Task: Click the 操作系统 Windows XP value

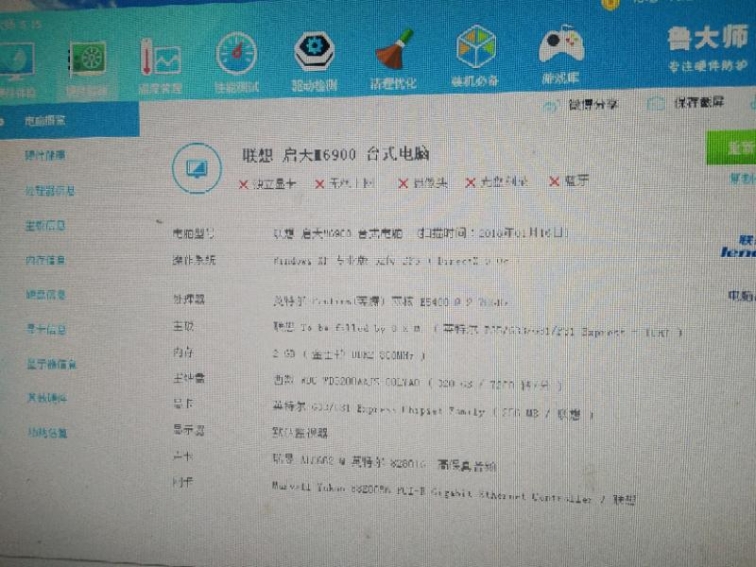Action: 391,261
